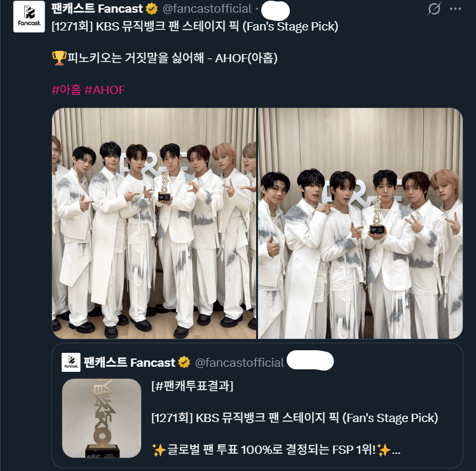Click 팬캐스트 Fancast name in the quoted tweet
476x471 pixels.
pyautogui.click(x=129, y=362)
